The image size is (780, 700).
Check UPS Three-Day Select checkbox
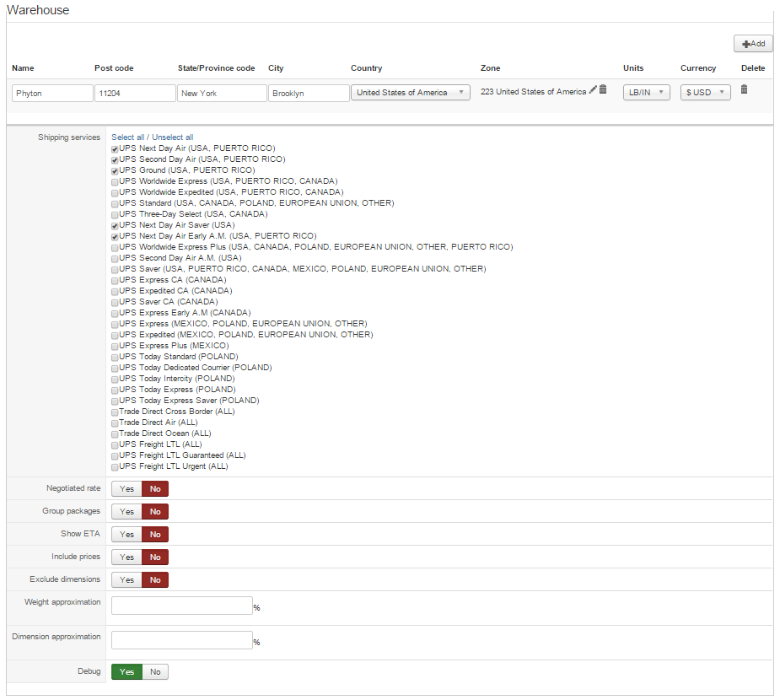(115, 215)
